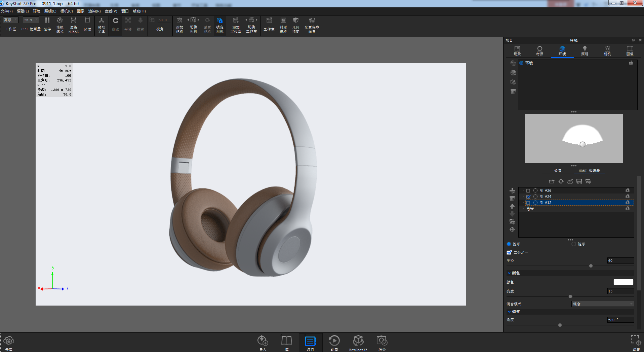Pause rendering with the 暂停 button
Screen dimensions: 644x352
click(x=47, y=25)
